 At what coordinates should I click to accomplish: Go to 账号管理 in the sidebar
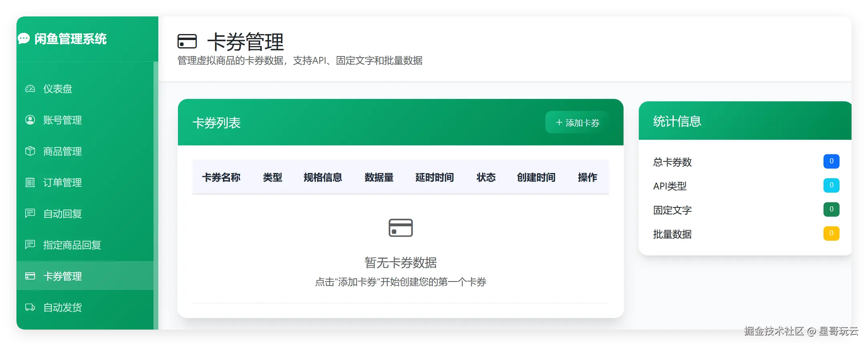coord(85,120)
